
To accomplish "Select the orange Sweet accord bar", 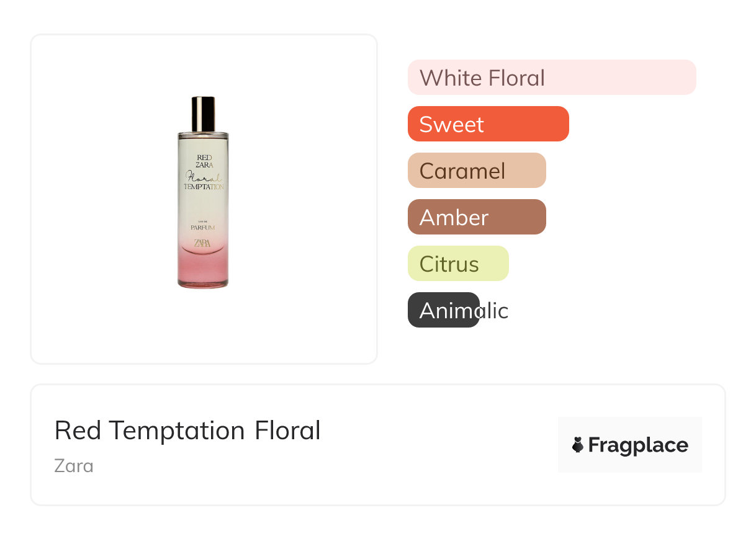I will [488, 124].
